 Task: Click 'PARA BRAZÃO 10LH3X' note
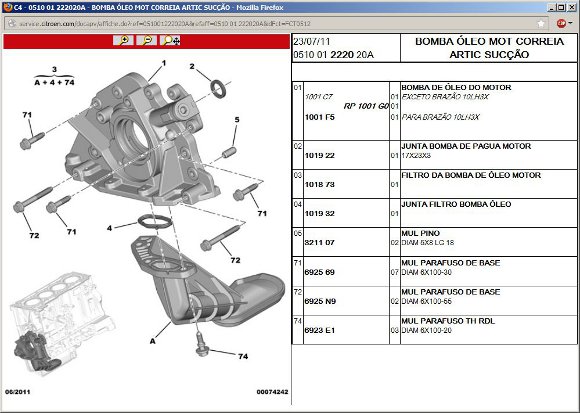pos(440,117)
